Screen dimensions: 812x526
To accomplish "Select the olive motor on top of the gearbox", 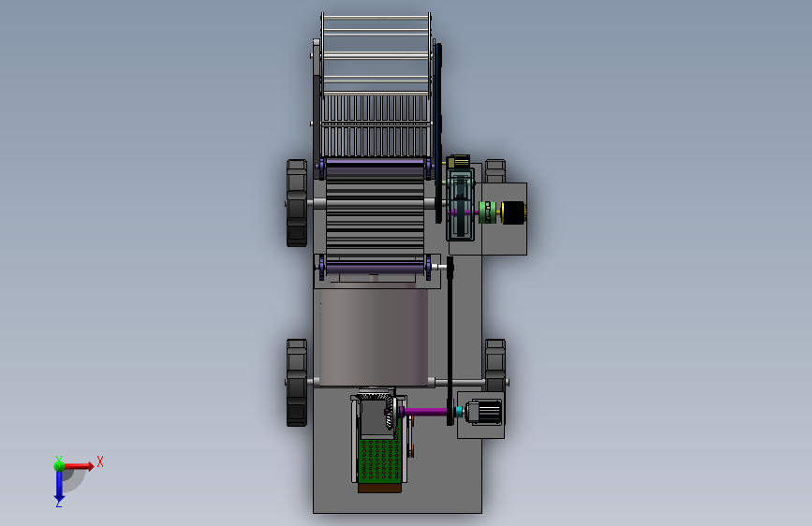I will click(x=458, y=162).
